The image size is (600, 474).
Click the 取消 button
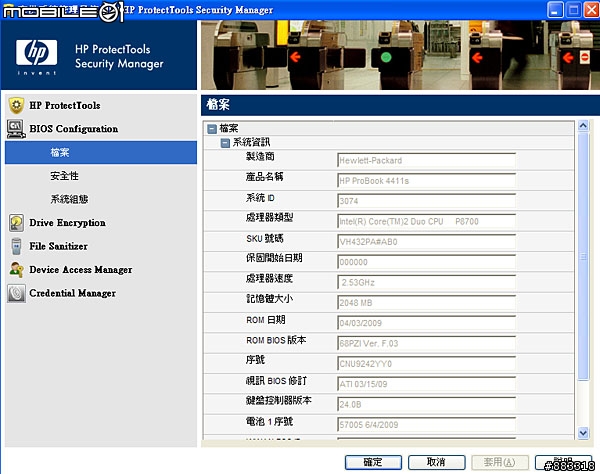click(437, 462)
